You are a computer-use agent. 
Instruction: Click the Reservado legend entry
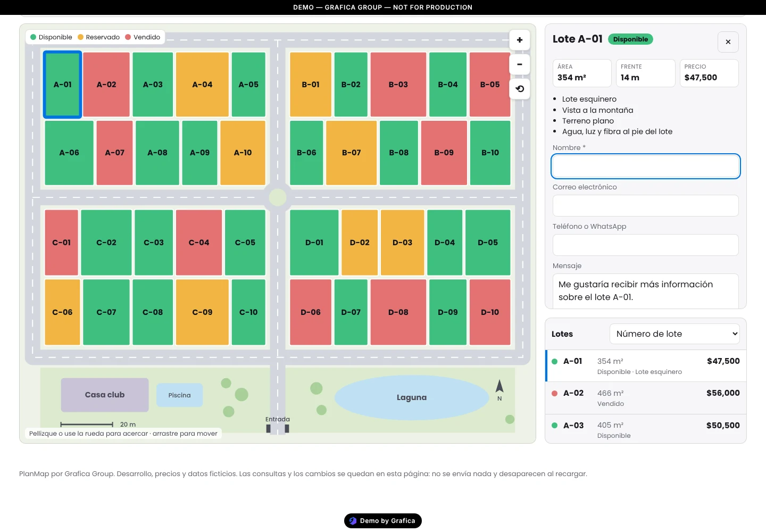(x=98, y=37)
